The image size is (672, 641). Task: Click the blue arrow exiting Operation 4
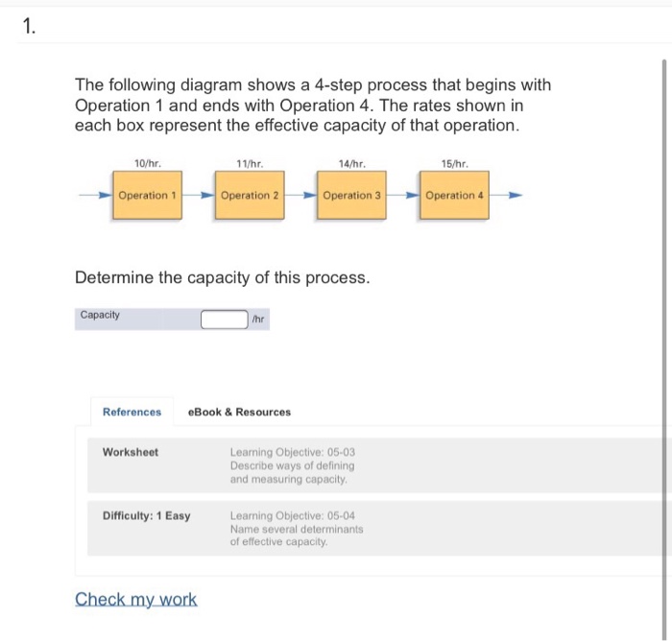506,196
